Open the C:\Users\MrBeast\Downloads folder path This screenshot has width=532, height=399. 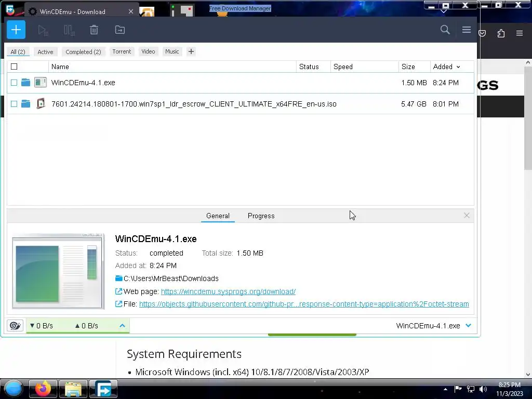tap(171, 278)
